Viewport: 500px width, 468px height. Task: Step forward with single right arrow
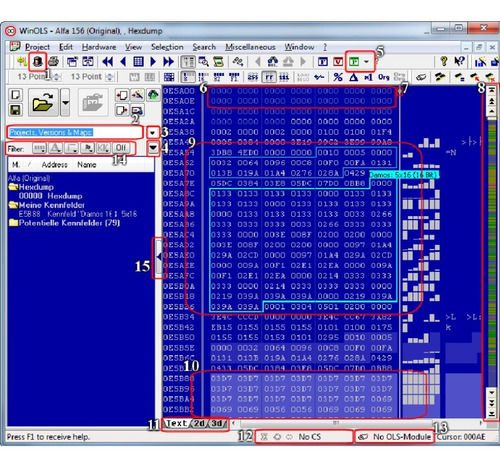coord(153,61)
